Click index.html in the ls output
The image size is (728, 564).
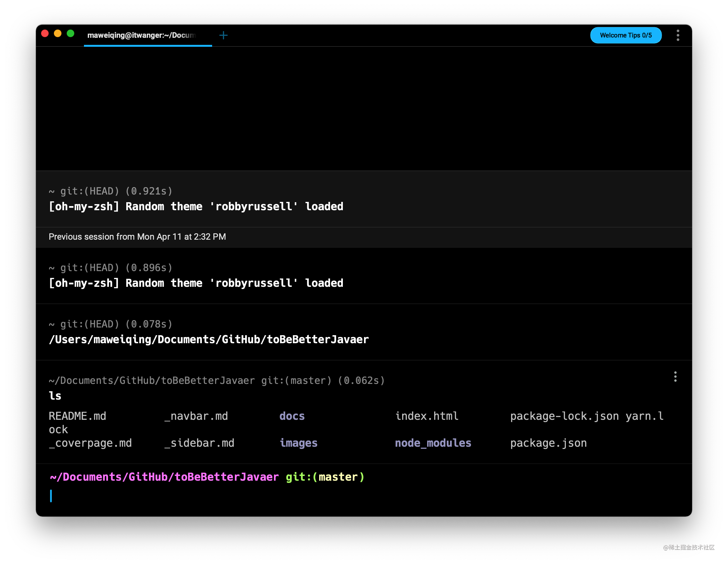(x=427, y=416)
